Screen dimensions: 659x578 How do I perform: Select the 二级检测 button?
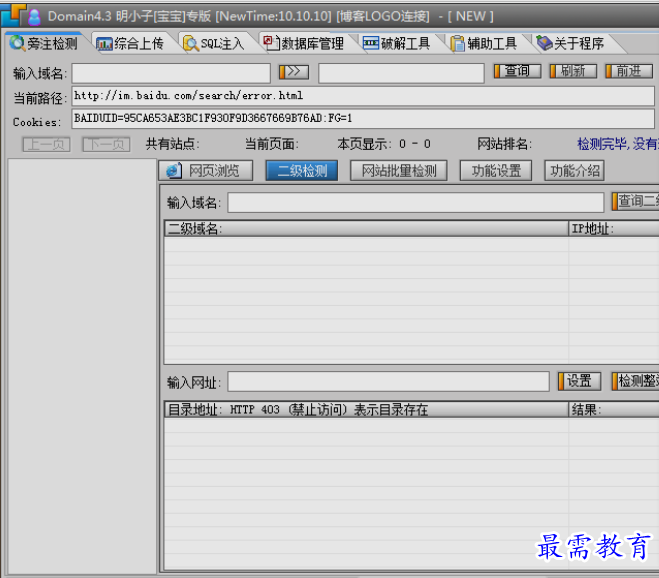[x=302, y=171]
